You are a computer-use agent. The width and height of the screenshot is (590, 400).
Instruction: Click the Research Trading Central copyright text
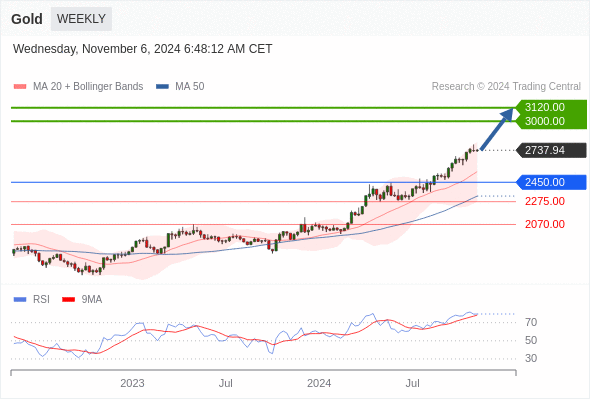coord(506,87)
